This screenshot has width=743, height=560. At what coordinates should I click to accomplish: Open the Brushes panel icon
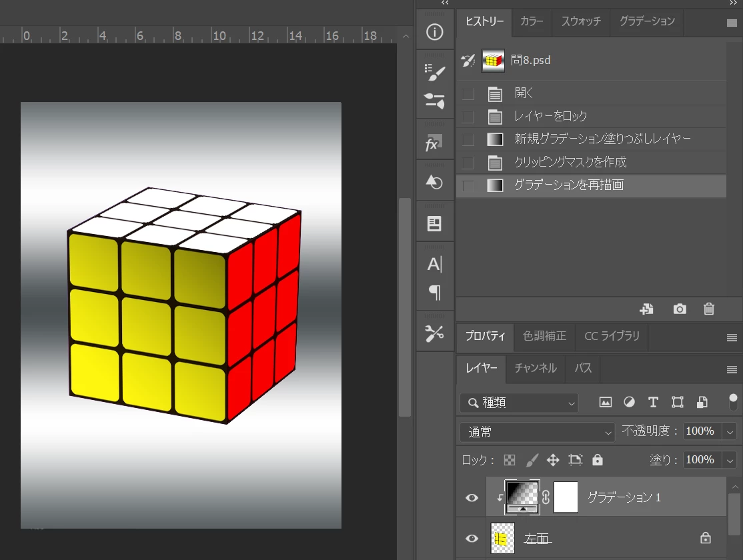(434, 101)
